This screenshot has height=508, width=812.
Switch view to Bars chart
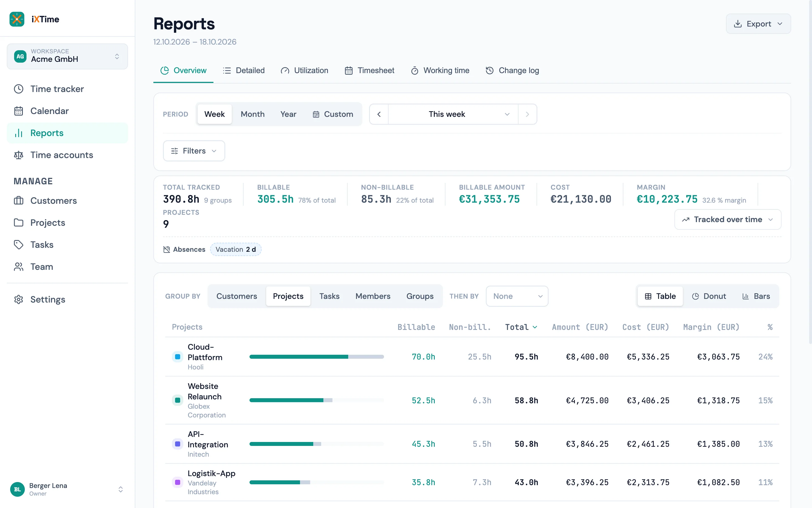(756, 296)
